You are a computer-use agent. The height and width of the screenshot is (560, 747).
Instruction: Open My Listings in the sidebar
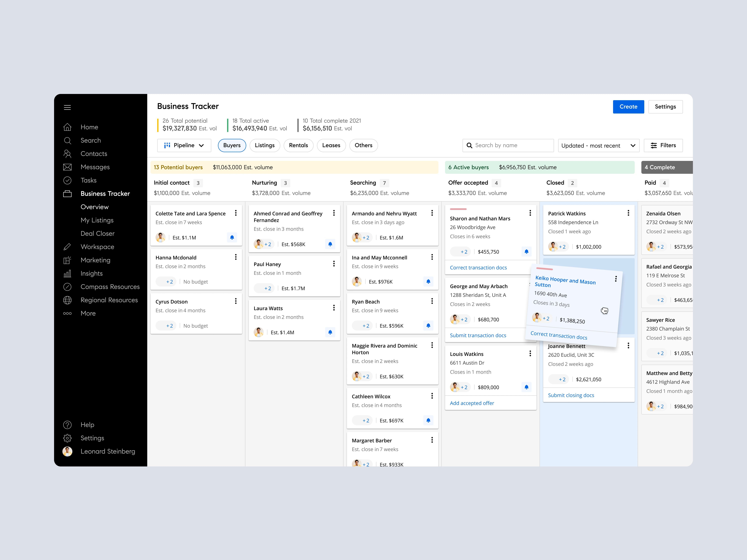[x=97, y=220]
